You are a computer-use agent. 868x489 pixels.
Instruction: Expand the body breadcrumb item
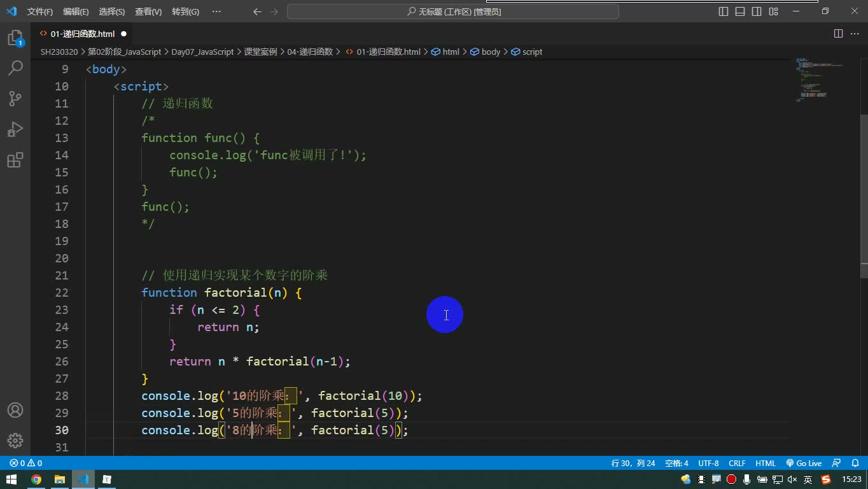[x=485, y=52]
